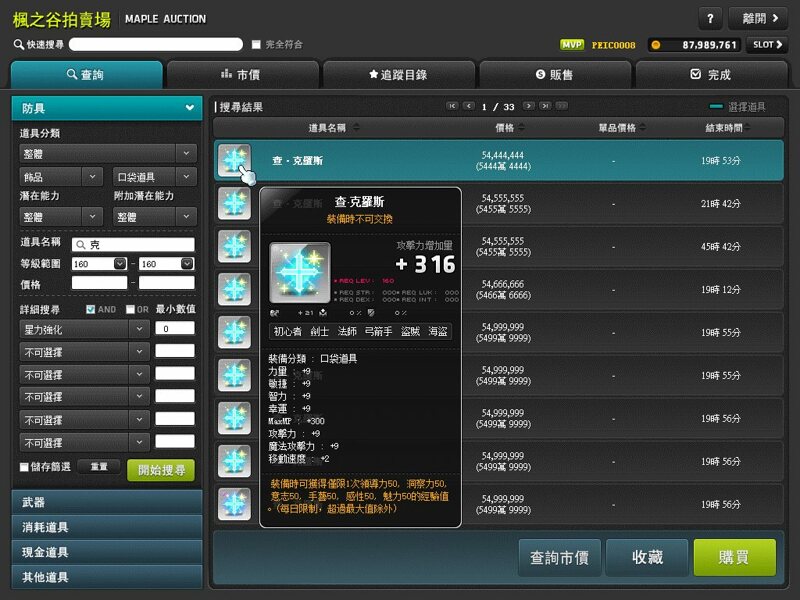Click the minimum 價格 price field
The width and height of the screenshot is (800, 600).
pyautogui.click(x=99, y=283)
